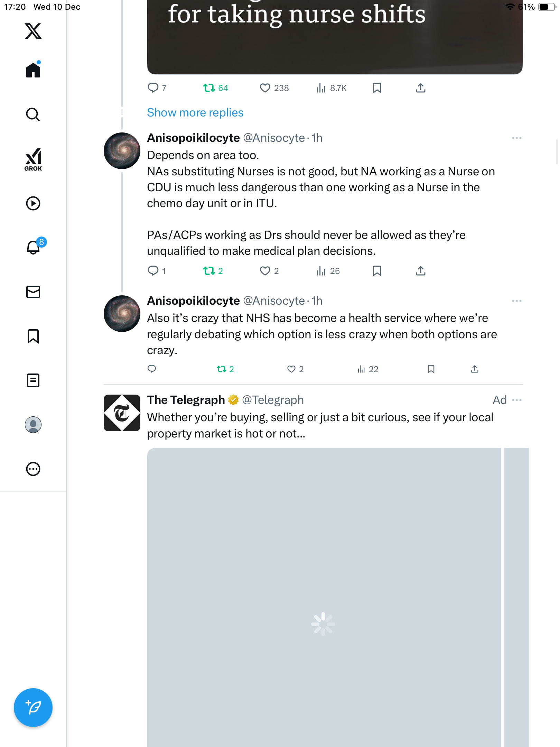Open direct messages envelope icon
Image resolution: width=560 pixels, height=747 pixels.
(x=33, y=292)
